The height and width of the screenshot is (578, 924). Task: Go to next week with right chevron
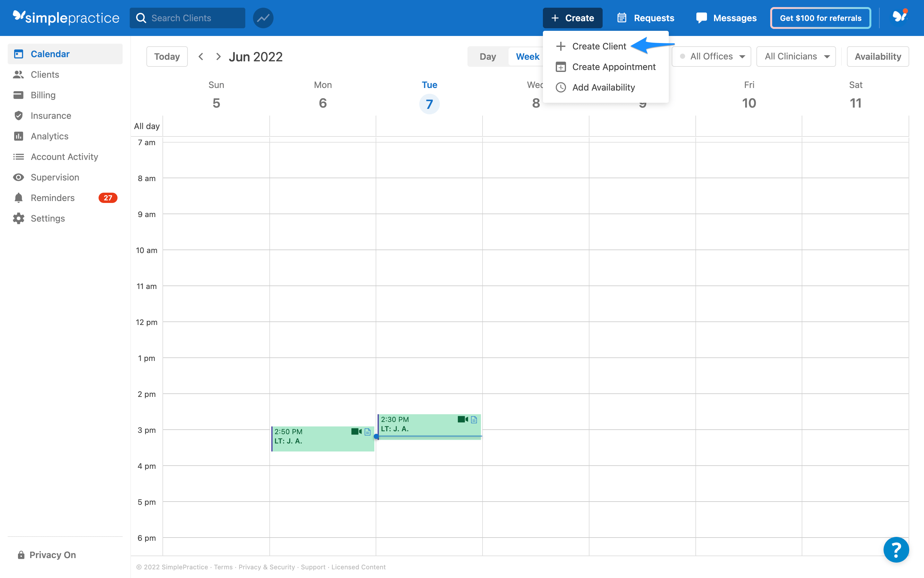218,57
